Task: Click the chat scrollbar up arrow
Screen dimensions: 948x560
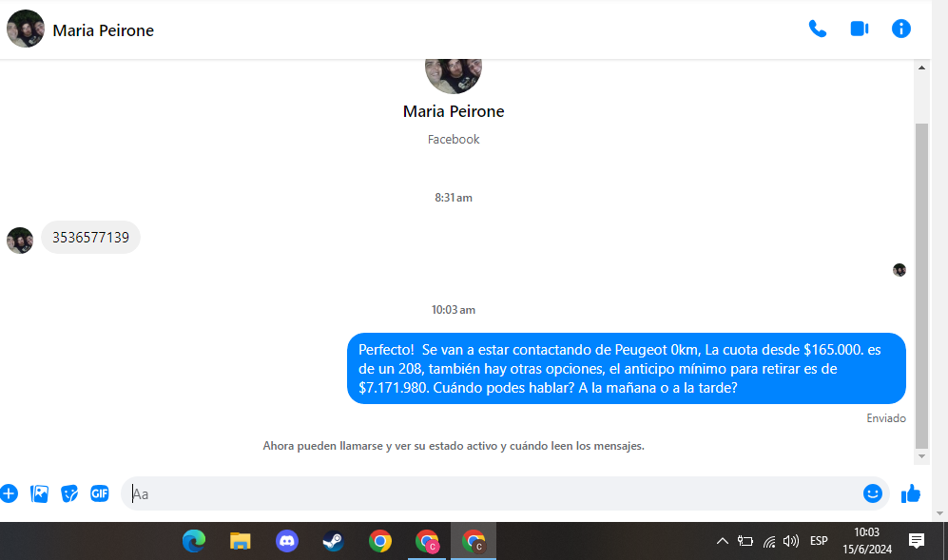Action: pyautogui.click(x=921, y=68)
